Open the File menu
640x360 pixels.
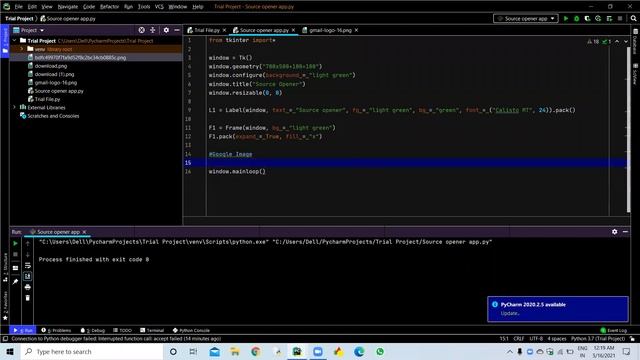pos(18,7)
